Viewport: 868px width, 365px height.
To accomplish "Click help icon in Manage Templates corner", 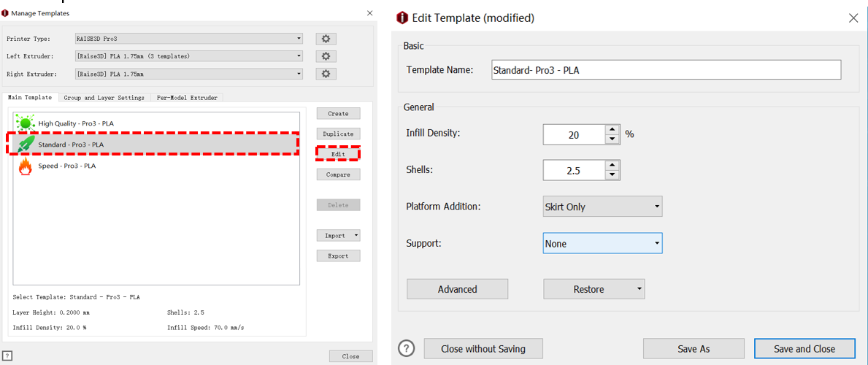I will [x=7, y=356].
